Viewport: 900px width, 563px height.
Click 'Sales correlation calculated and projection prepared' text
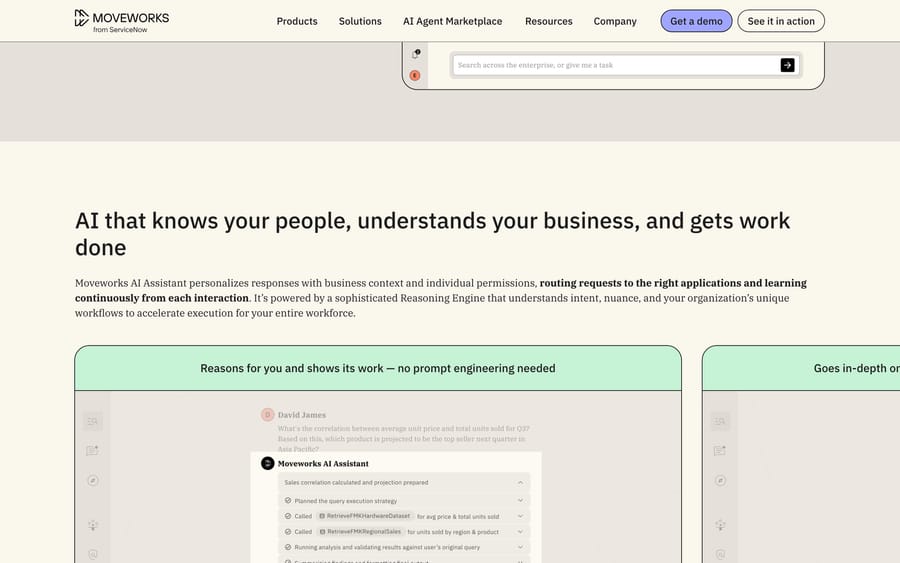[x=356, y=483]
